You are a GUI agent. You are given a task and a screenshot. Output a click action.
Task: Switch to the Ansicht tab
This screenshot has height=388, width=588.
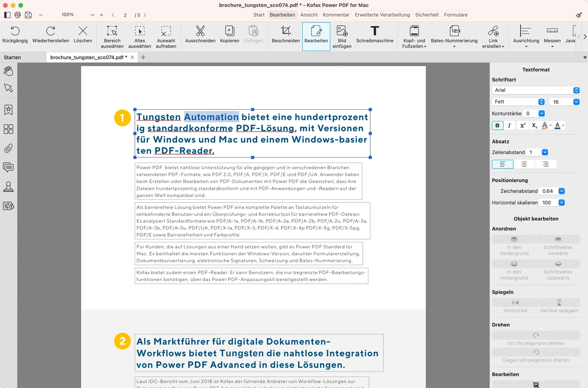pyautogui.click(x=309, y=15)
